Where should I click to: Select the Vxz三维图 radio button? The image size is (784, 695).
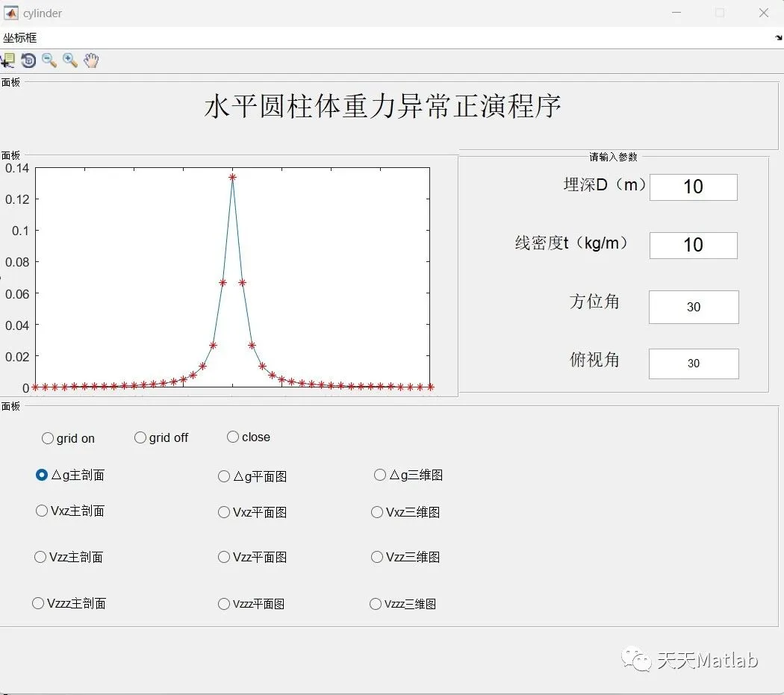click(x=377, y=513)
